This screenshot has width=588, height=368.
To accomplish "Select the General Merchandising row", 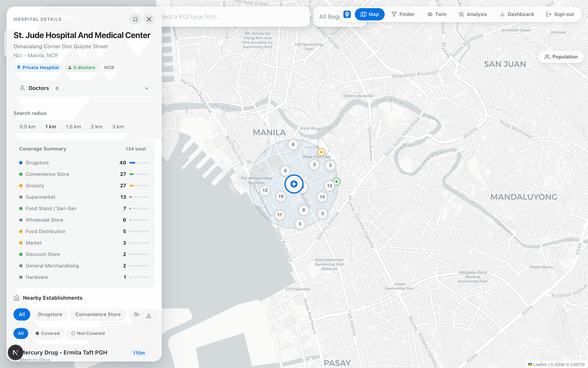I will [84, 266].
